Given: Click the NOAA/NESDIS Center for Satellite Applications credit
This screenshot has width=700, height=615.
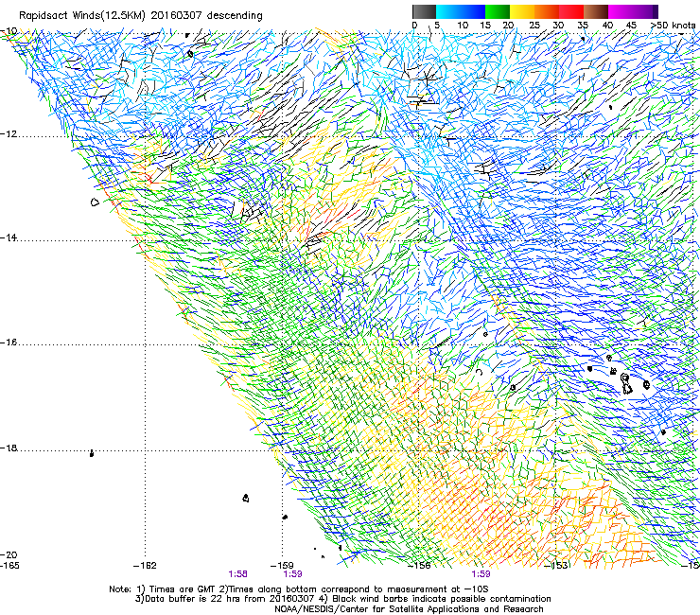Looking at the screenshot, I should [x=409, y=609].
